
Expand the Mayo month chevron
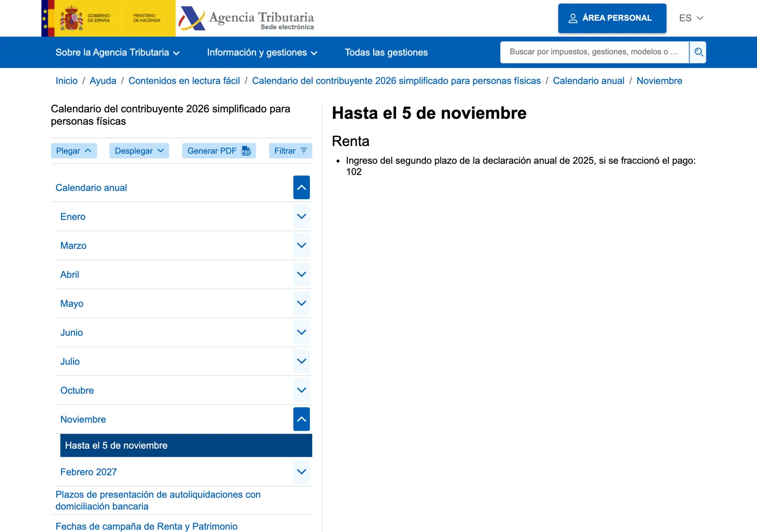[301, 303]
